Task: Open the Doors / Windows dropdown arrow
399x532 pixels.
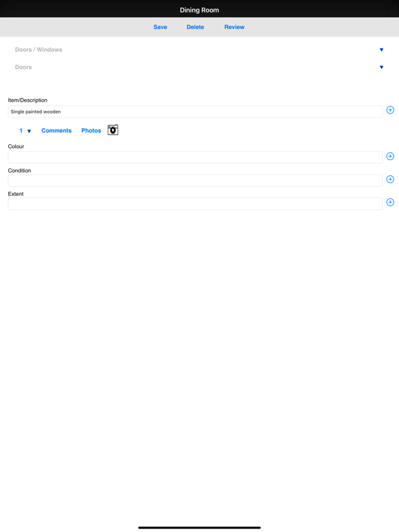Action: [382, 50]
